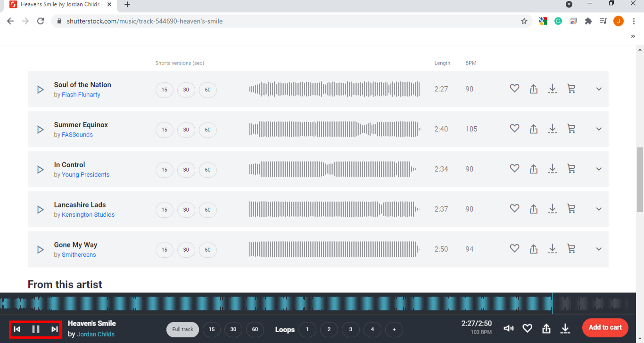Add Soul of the Nation to cart icon
This screenshot has height=343, width=644.
click(571, 89)
